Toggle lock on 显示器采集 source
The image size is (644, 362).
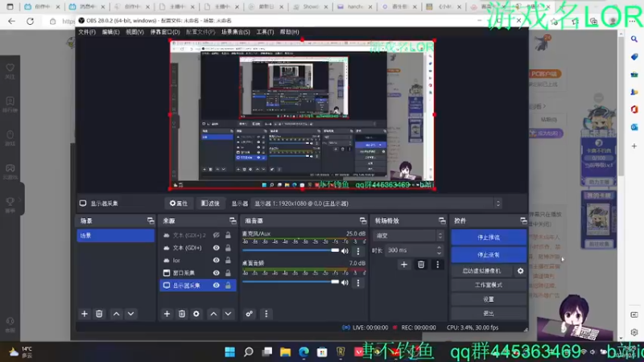point(228,286)
